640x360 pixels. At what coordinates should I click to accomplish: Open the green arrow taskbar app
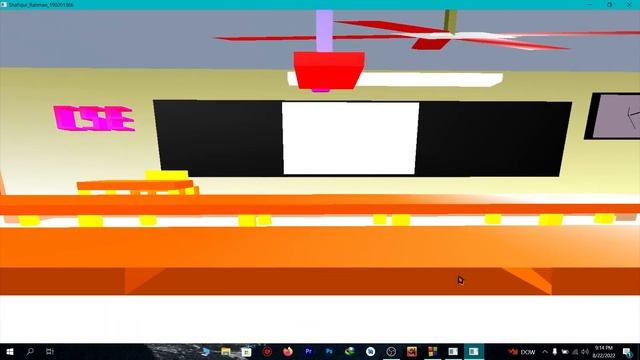[x=350, y=351]
